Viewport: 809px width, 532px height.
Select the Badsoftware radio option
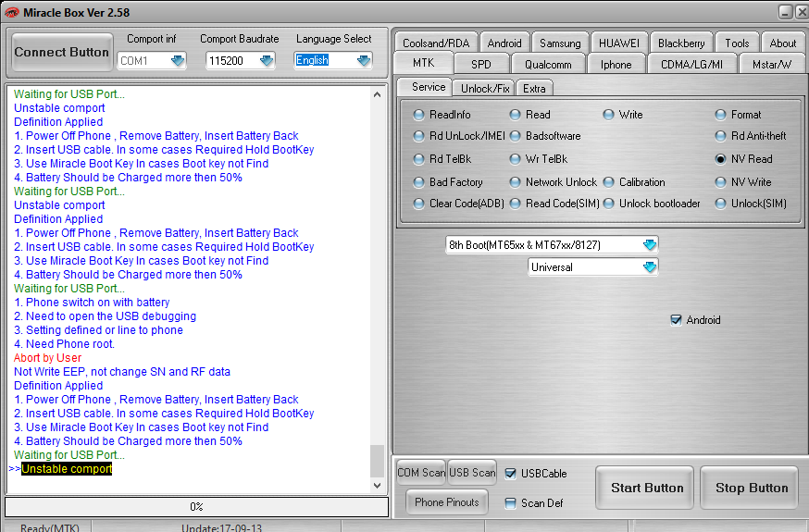click(515, 136)
